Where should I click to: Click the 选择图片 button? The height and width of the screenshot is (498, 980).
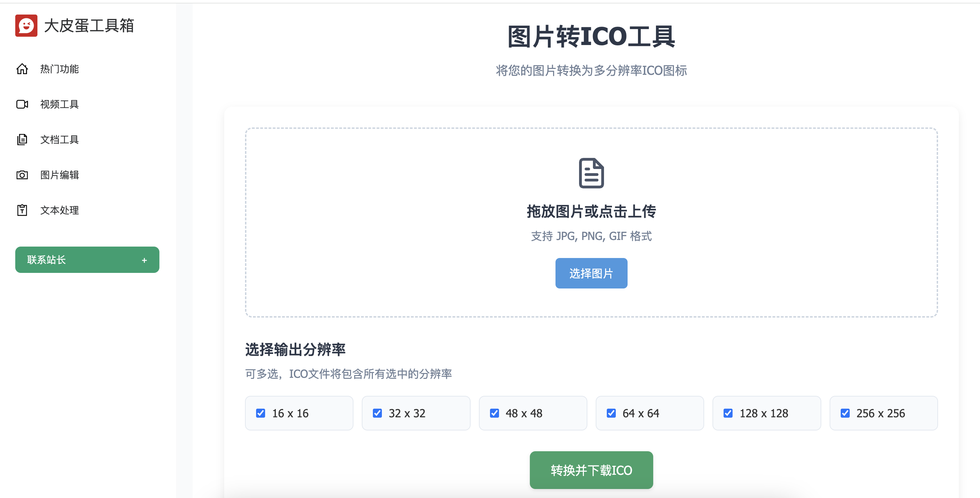tap(591, 273)
